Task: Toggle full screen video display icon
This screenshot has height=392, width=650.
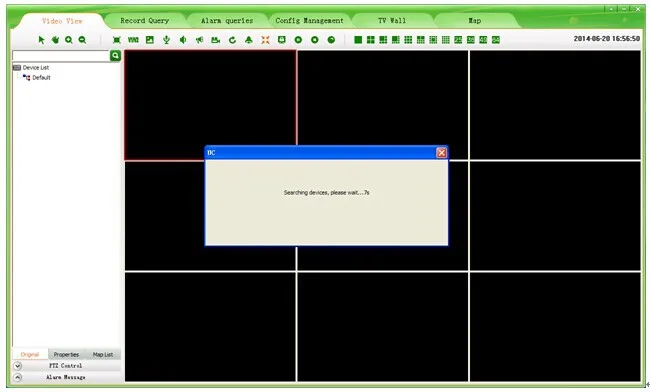Action: tap(117, 40)
